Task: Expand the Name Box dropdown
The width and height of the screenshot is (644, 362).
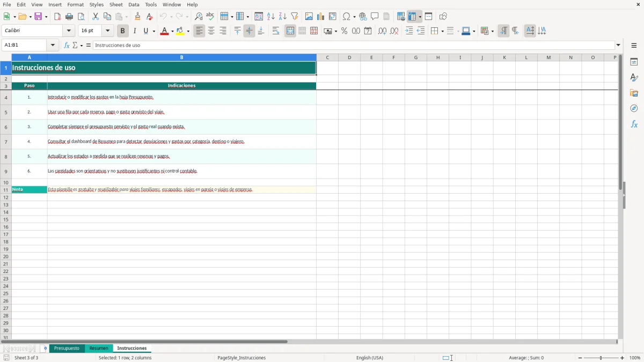Action: 53,46
